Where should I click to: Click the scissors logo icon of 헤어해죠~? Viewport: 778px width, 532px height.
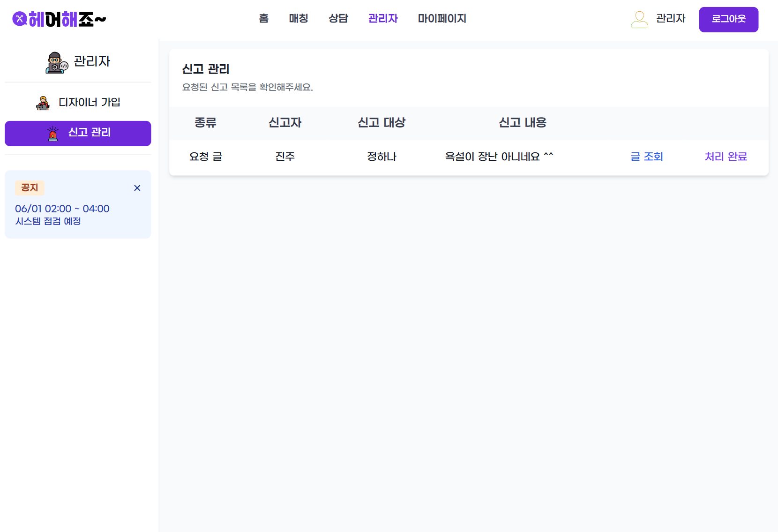(x=20, y=19)
